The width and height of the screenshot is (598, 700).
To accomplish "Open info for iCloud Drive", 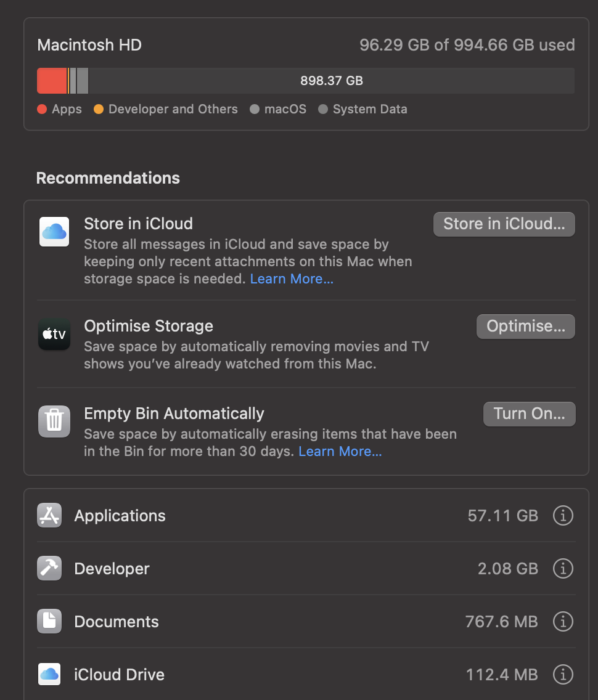I will point(562,675).
